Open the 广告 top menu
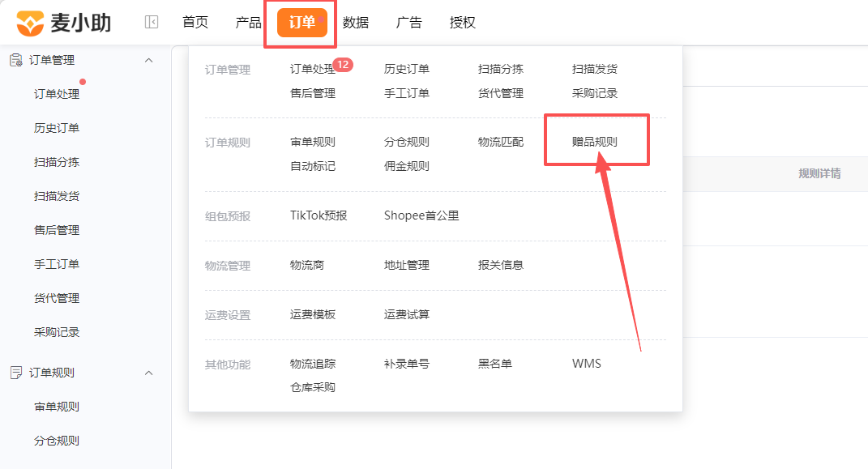The width and height of the screenshot is (868, 469). [x=409, y=22]
